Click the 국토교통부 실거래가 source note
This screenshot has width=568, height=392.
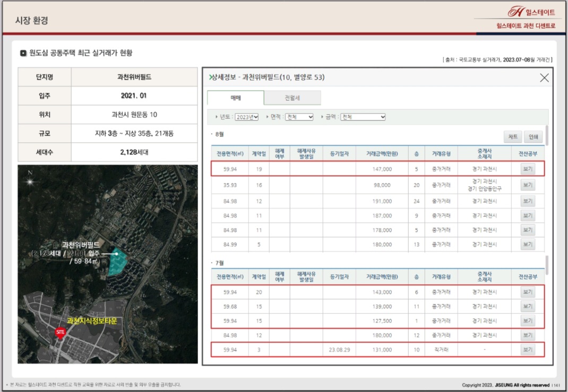click(x=497, y=59)
